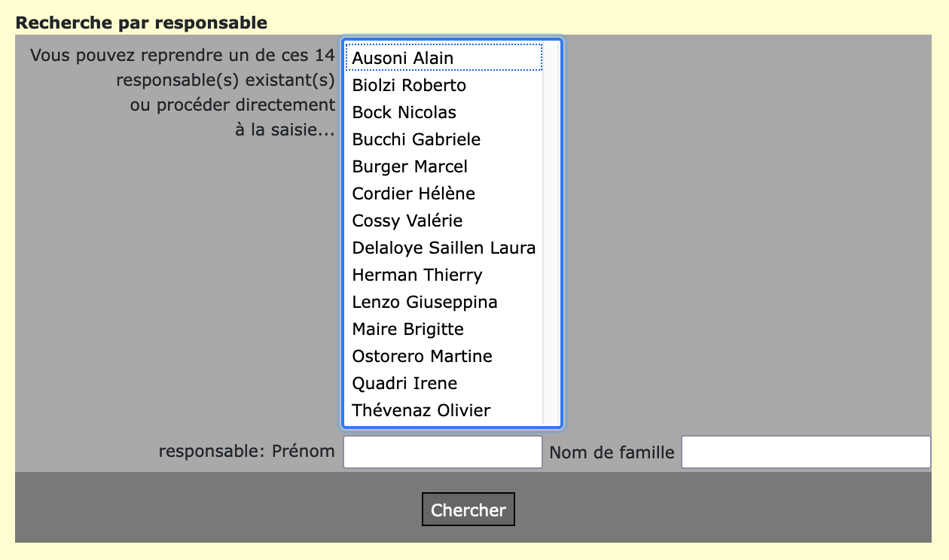Choose Lenzo Giuseppina from the list
This screenshot has width=949, height=560.
[x=425, y=302]
